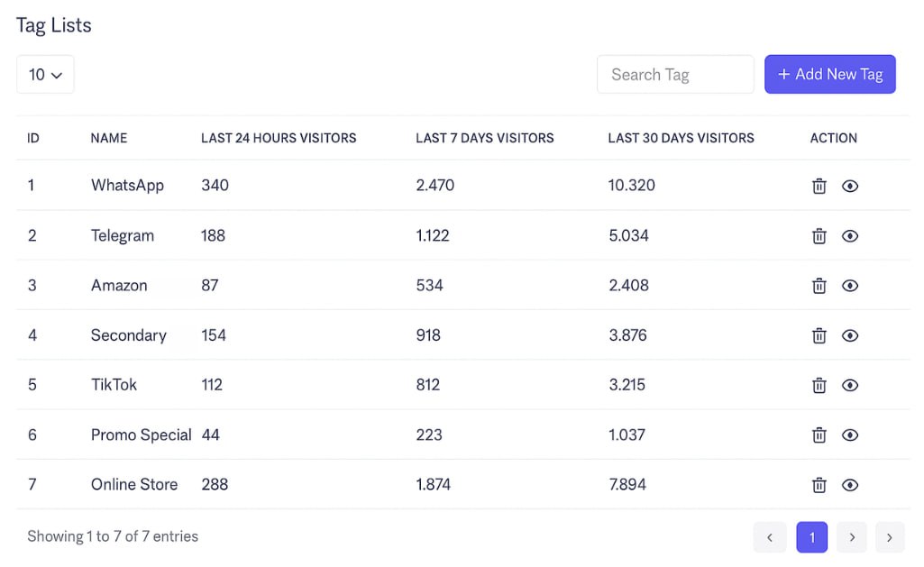View the Amazon tag via eye icon
The width and height of the screenshot is (924, 567).
849,286
